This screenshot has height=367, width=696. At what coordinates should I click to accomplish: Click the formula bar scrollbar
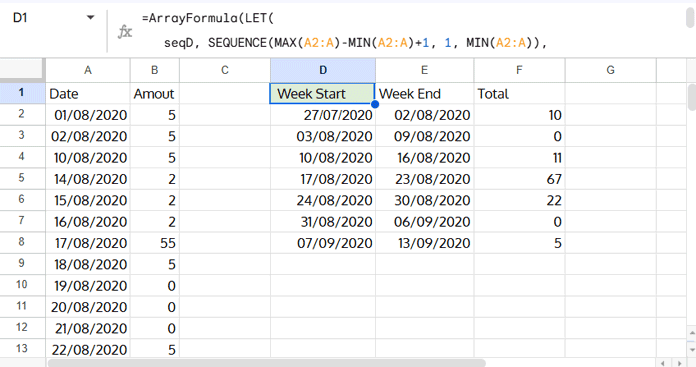690,18
